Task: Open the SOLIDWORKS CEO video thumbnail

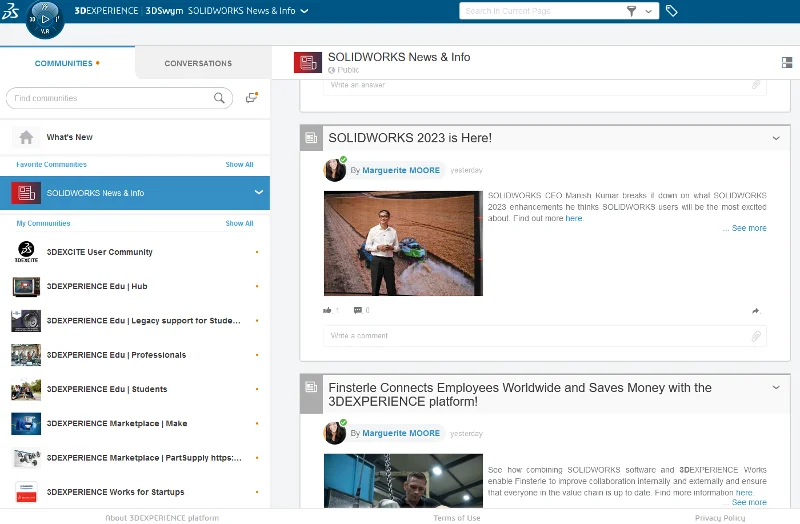Action: coord(403,243)
